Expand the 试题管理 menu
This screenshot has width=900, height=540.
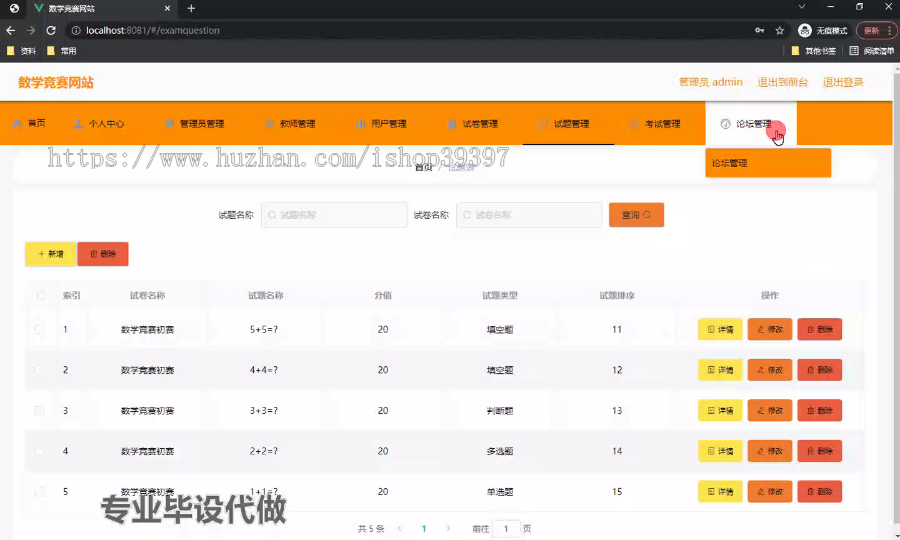tap(570, 123)
